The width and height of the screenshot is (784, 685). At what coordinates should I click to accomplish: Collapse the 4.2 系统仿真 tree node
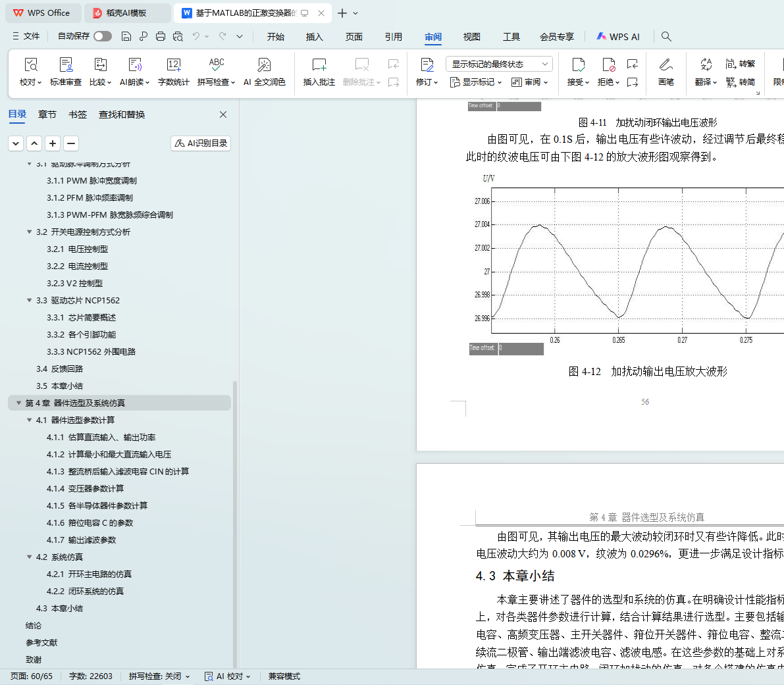coord(29,557)
